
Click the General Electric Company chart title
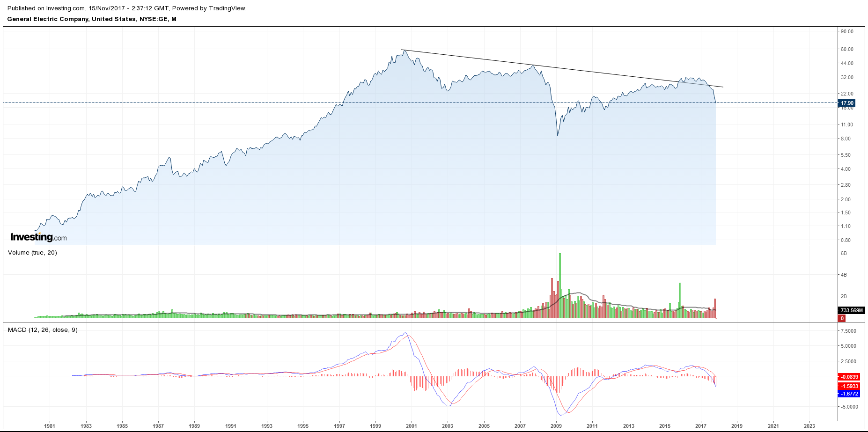click(92, 19)
